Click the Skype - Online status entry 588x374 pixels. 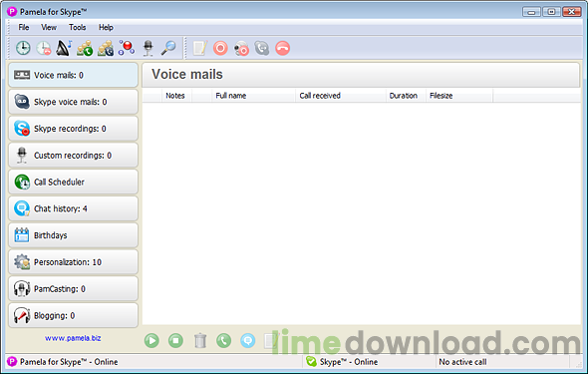coord(349,362)
